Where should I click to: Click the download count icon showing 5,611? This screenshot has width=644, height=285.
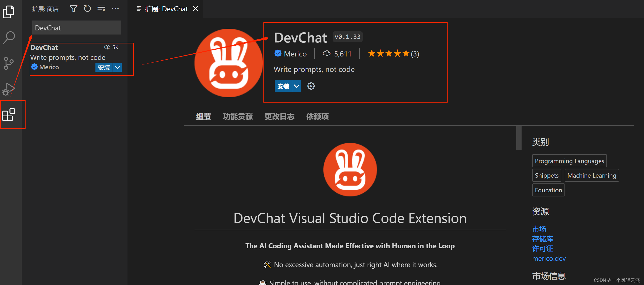(327, 53)
